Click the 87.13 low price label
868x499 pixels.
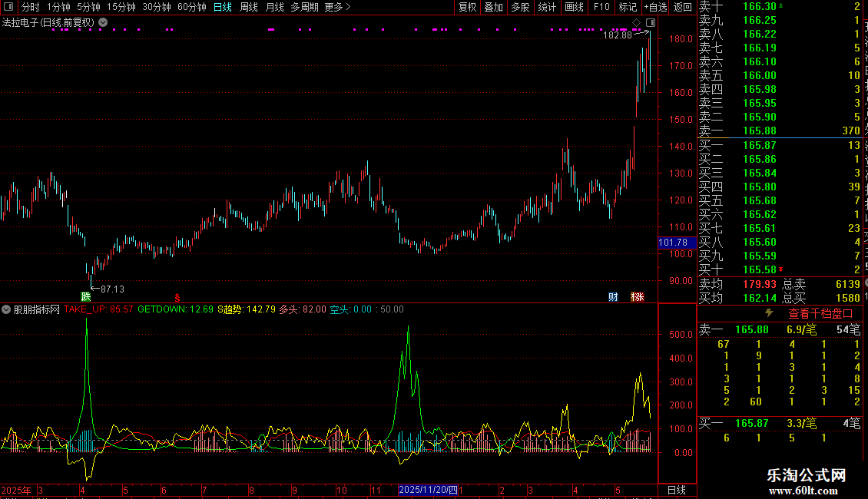click(x=112, y=289)
